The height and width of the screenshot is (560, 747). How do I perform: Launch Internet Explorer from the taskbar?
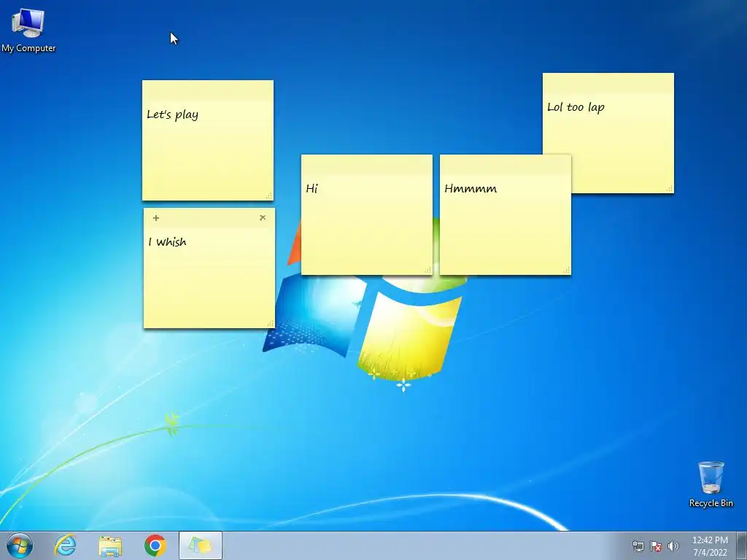click(x=65, y=545)
